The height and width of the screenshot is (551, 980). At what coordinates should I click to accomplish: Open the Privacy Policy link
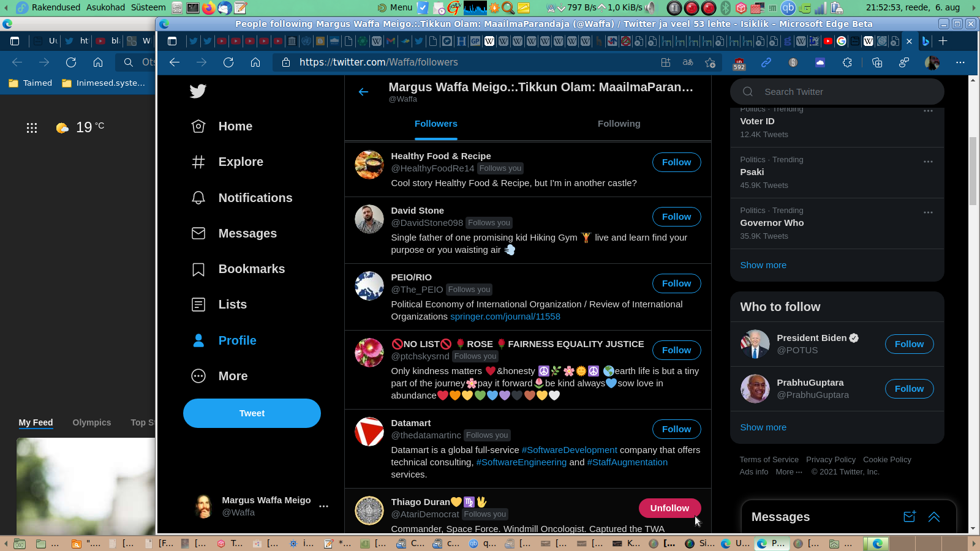[831, 460]
